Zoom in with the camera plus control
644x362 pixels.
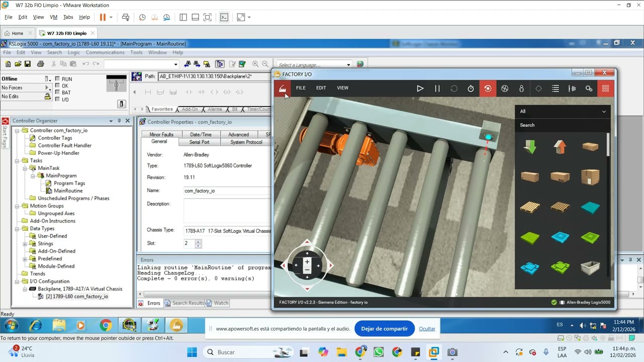coord(307,261)
